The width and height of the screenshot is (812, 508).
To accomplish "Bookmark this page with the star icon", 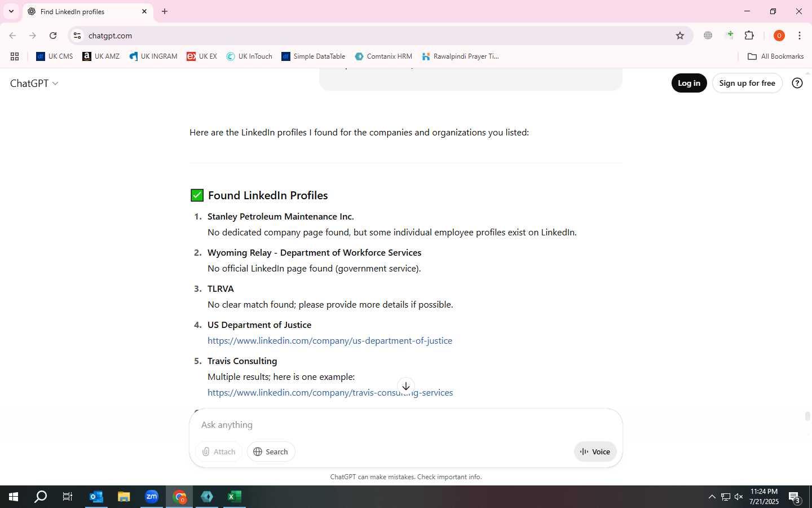I will pyautogui.click(x=680, y=36).
